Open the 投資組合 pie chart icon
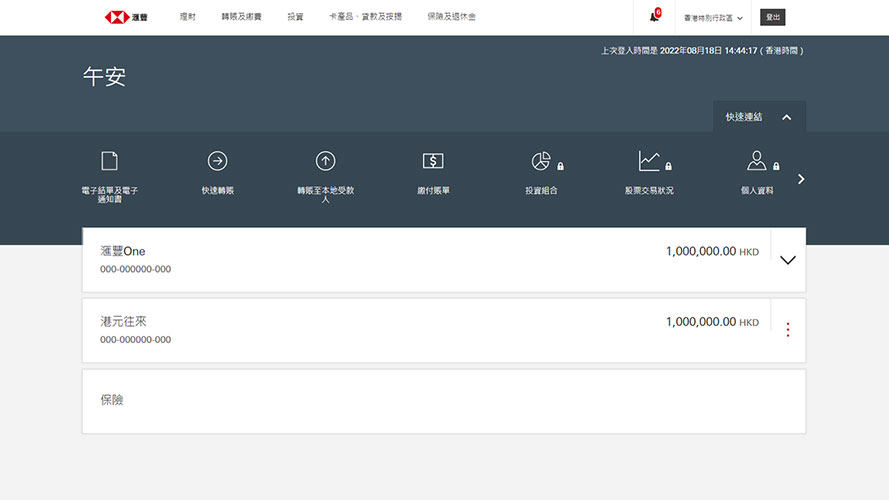The height and width of the screenshot is (500, 889). (x=541, y=161)
